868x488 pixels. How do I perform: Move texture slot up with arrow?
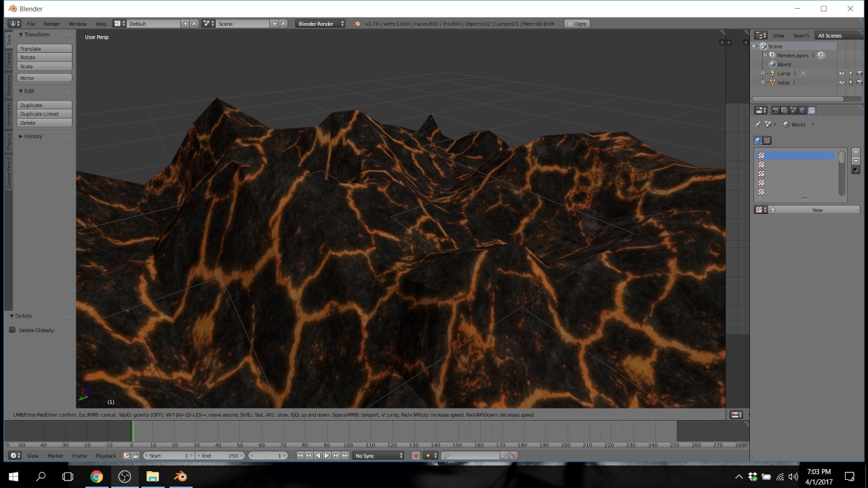pyautogui.click(x=856, y=152)
